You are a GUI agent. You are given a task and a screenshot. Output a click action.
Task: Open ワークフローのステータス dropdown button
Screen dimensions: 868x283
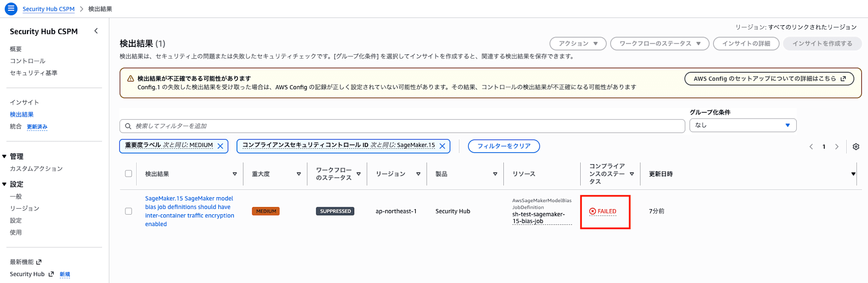660,43
